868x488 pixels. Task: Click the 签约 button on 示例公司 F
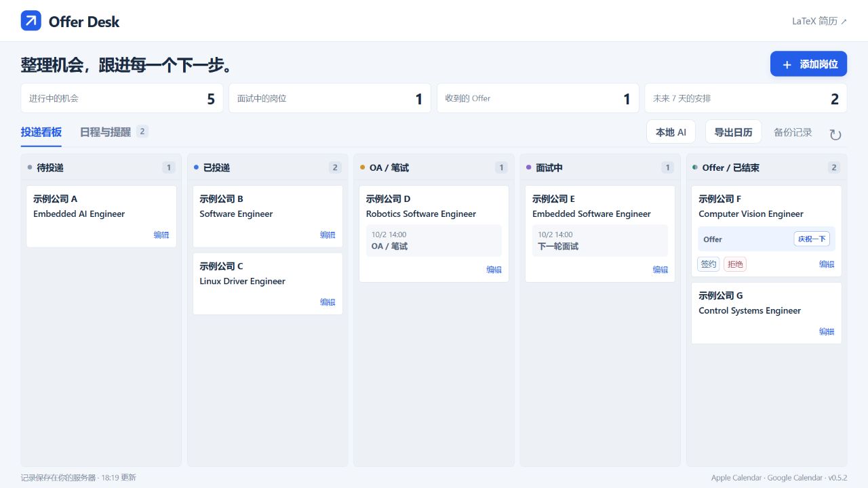(709, 264)
